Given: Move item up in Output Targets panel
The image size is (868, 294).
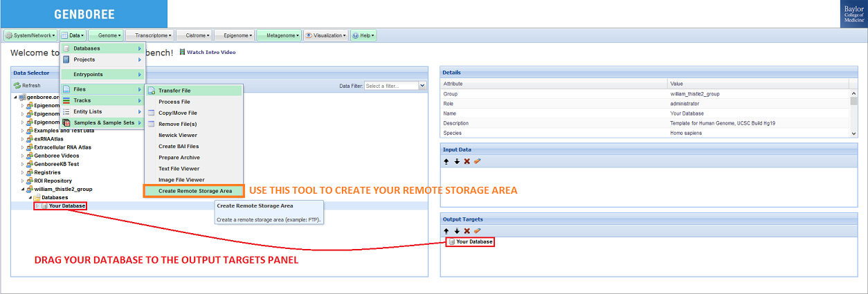Looking at the screenshot, I should click(446, 230).
